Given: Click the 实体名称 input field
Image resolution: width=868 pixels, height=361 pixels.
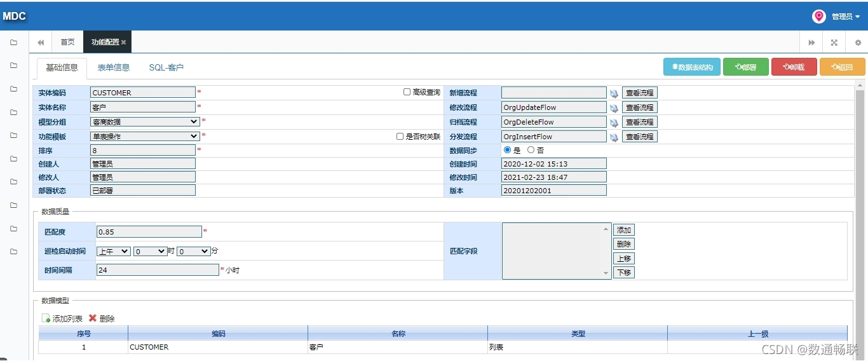Looking at the screenshot, I should tap(143, 107).
